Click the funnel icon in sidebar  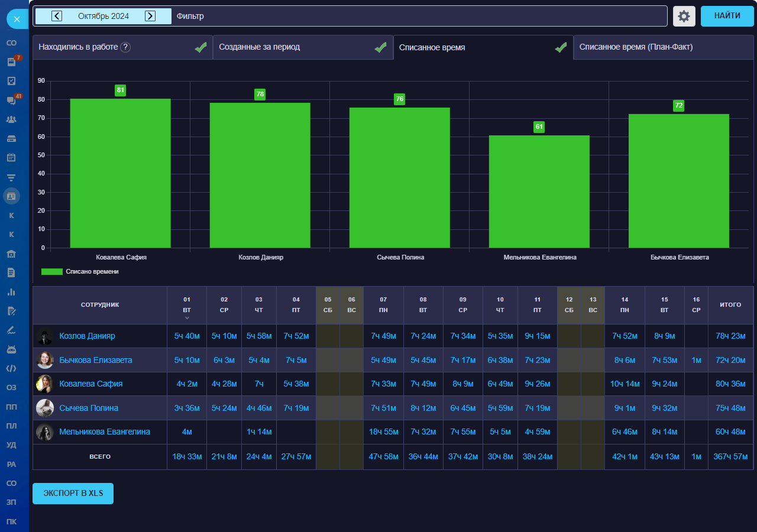(x=11, y=177)
